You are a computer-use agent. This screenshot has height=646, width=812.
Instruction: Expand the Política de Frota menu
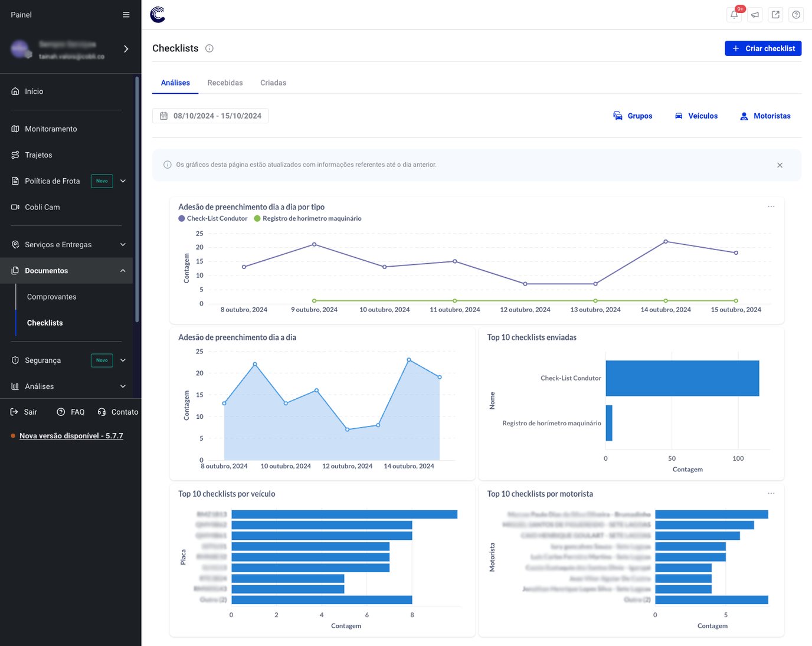tap(123, 181)
